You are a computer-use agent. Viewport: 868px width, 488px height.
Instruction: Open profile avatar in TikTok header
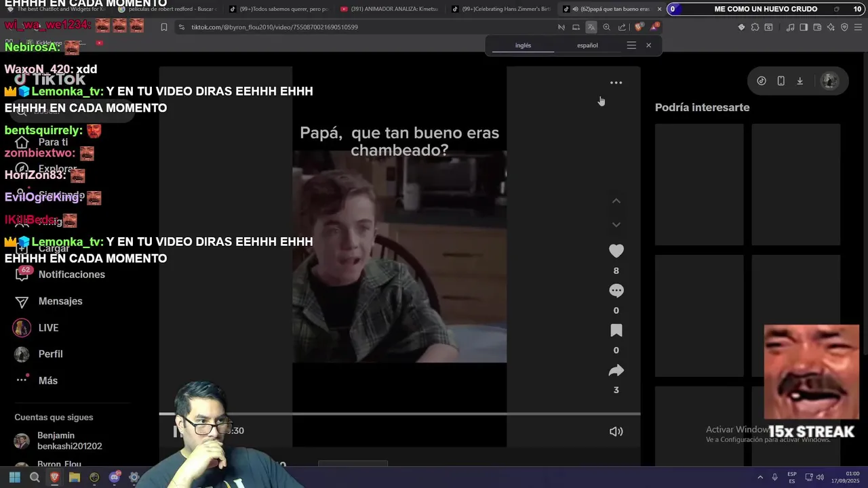point(829,81)
